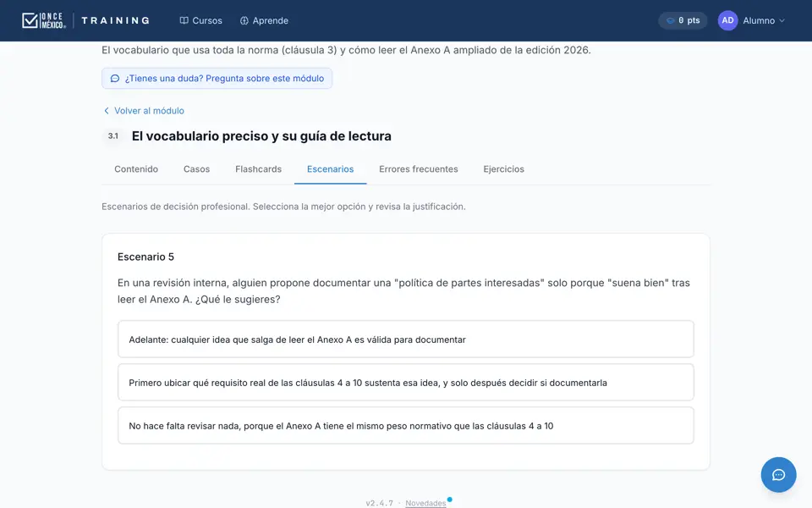Open the Novedades link in the footer
Screen dimensions: 812x508
(x=425, y=503)
